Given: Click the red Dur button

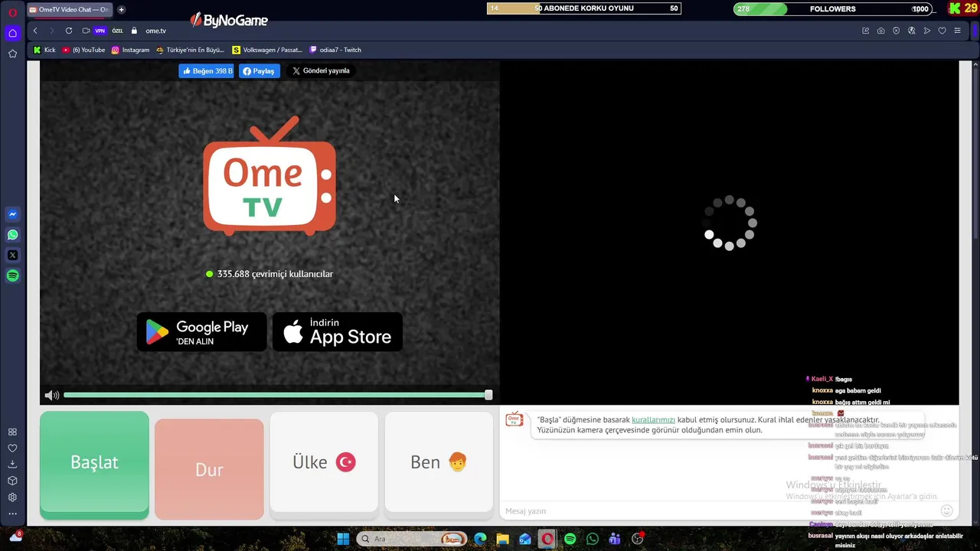Looking at the screenshot, I should 209,469.
